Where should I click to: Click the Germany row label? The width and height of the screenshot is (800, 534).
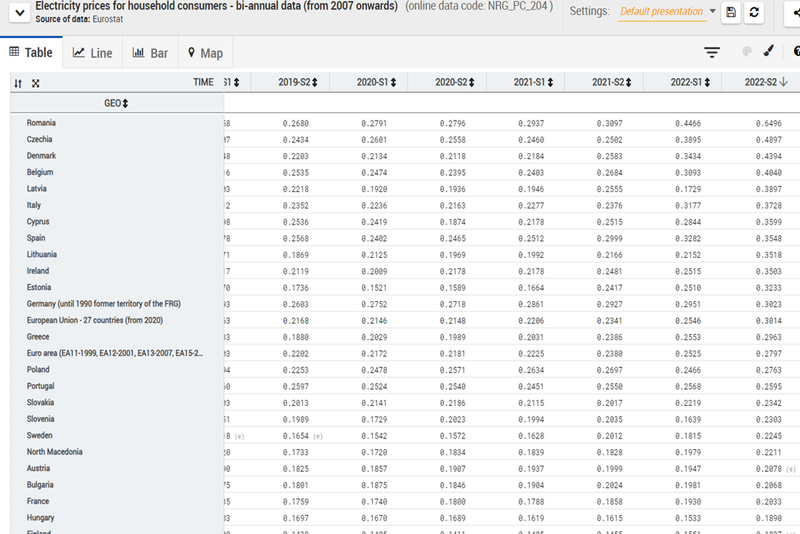[110, 303]
